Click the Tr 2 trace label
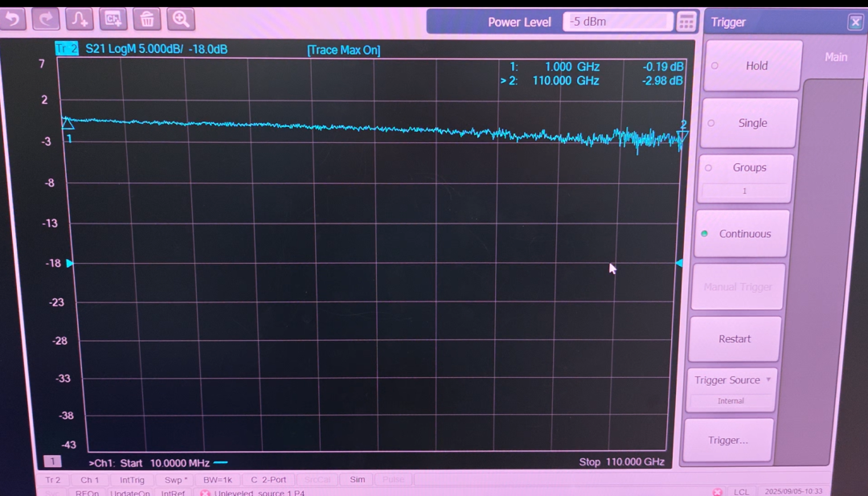The width and height of the screenshot is (868, 496). (x=67, y=49)
